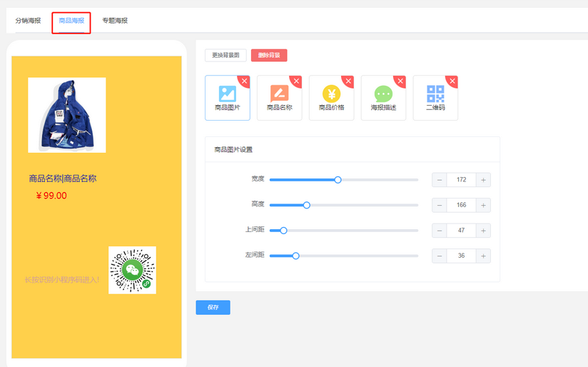This screenshot has height=367, width=588.
Task: Select the 二维码 QR code icon
Action: point(435,94)
